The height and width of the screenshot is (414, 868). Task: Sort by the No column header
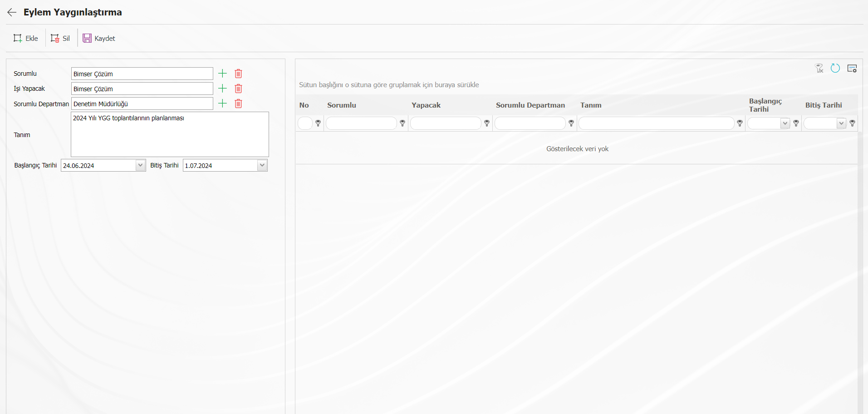tap(304, 105)
